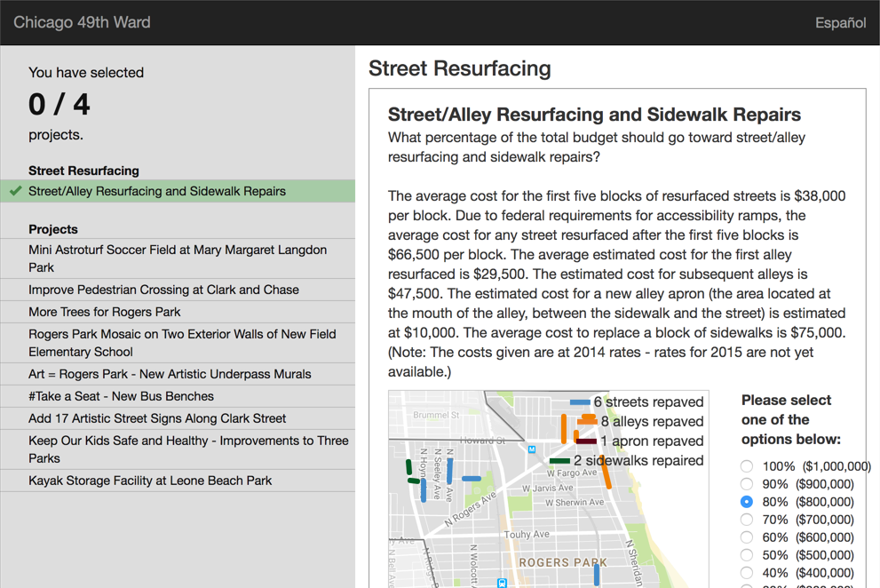Viewport: 880px width, 588px height.
Task: Open the Street/Alley Resurfacing sidebar entry
Action: pos(155,191)
